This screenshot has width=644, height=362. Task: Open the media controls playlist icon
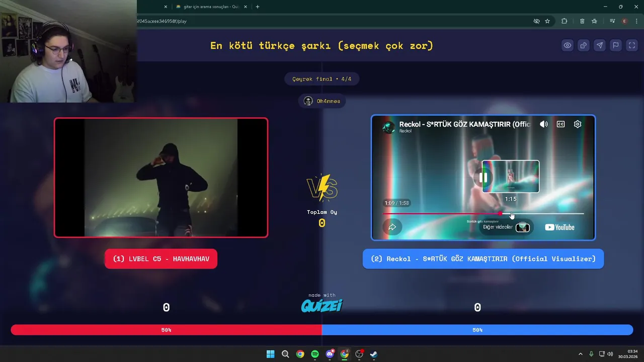612,21
